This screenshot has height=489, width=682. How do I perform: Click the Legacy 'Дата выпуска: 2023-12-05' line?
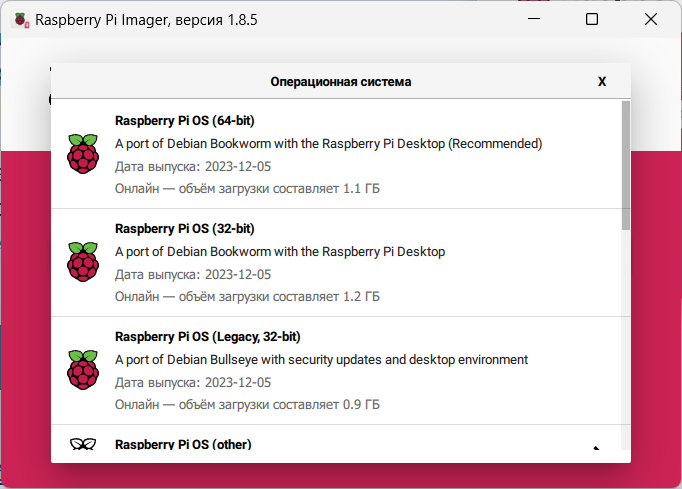(193, 382)
